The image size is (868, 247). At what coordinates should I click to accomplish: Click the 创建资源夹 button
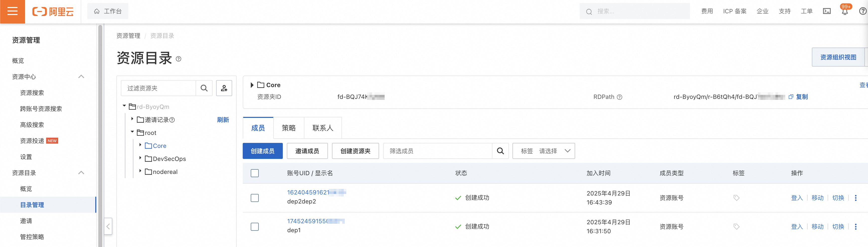[355, 151]
